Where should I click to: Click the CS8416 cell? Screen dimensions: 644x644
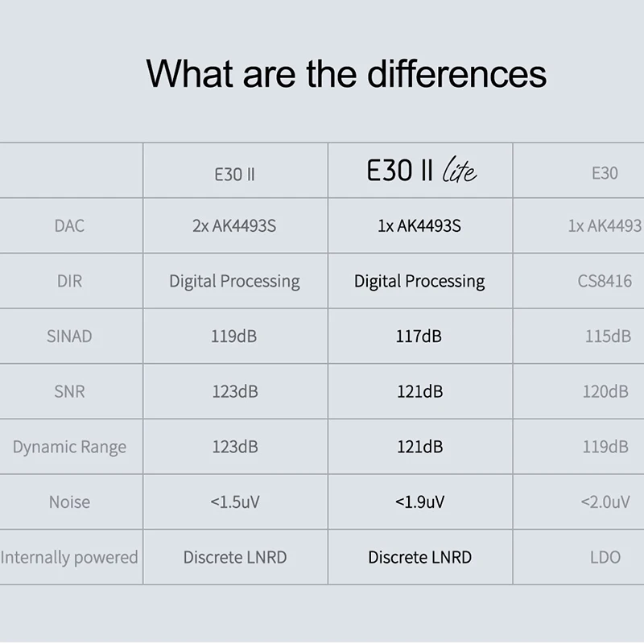(605, 282)
